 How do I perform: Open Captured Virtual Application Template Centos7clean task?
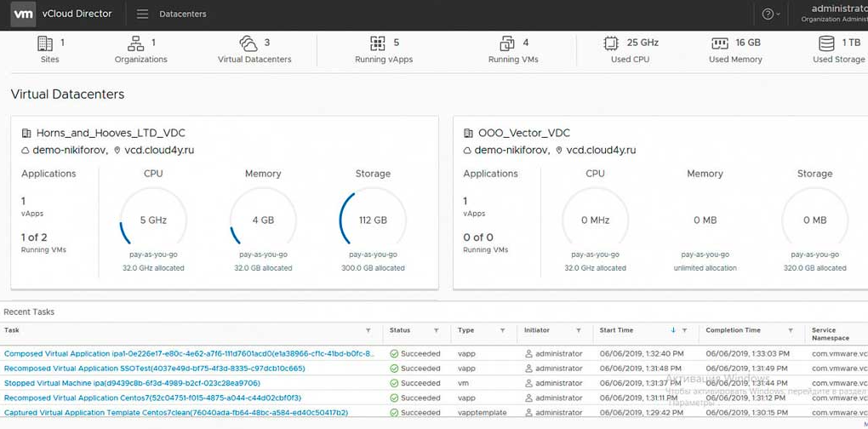[176, 412]
